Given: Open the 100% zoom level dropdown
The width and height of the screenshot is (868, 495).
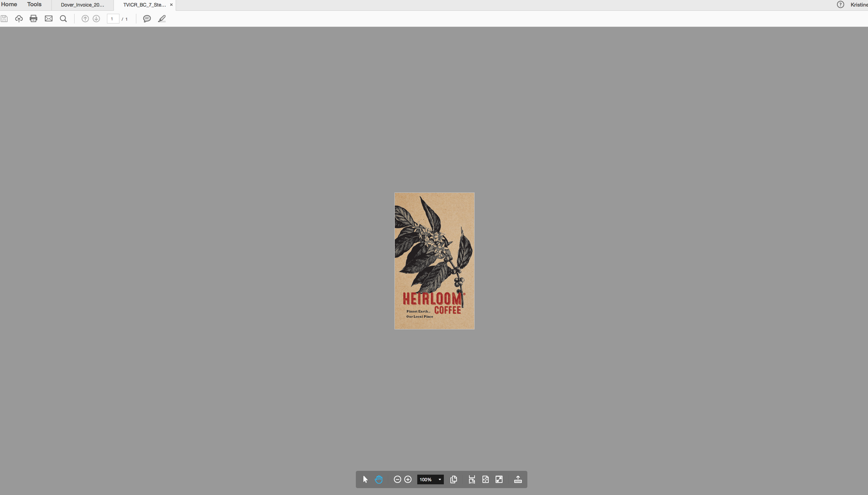Looking at the screenshot, I should [439, 479].
